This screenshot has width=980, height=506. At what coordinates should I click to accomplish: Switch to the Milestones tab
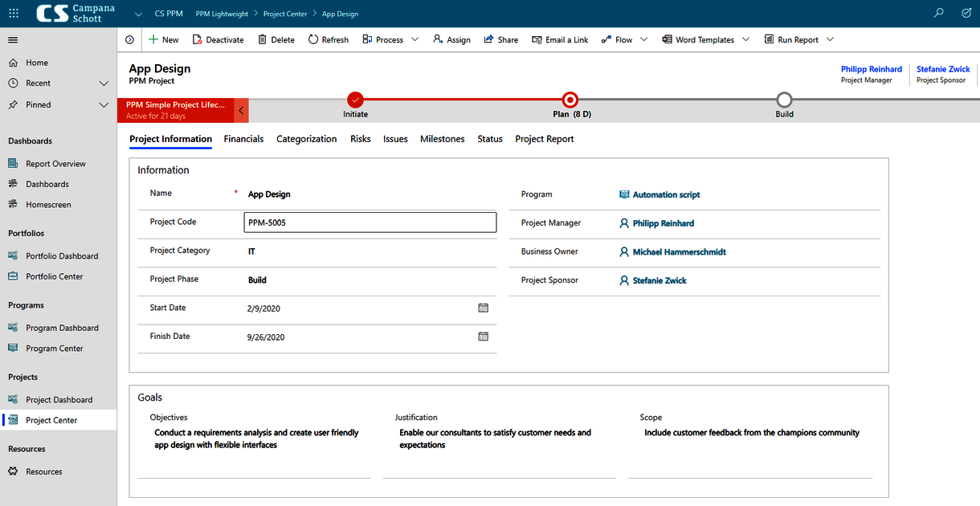coord(443,139)
